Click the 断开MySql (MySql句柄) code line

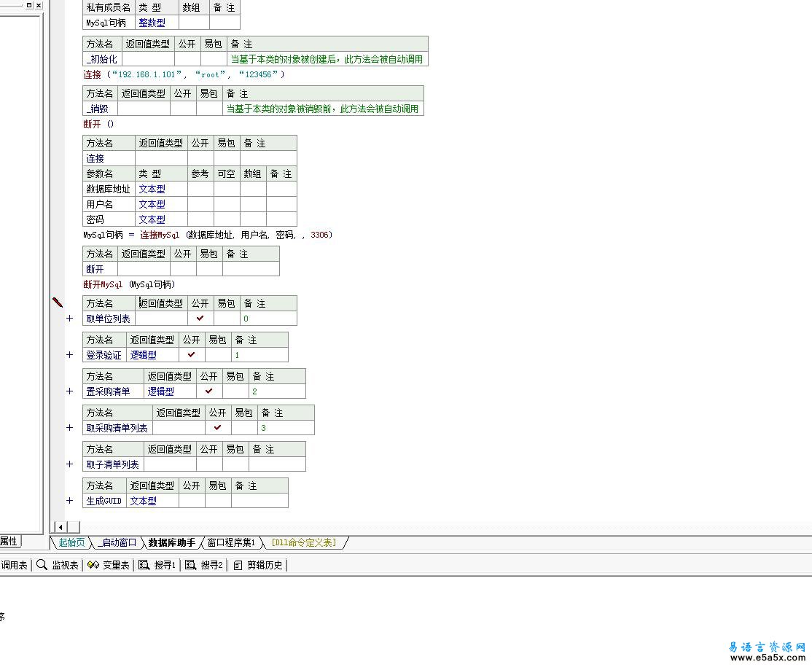point(130,284)
